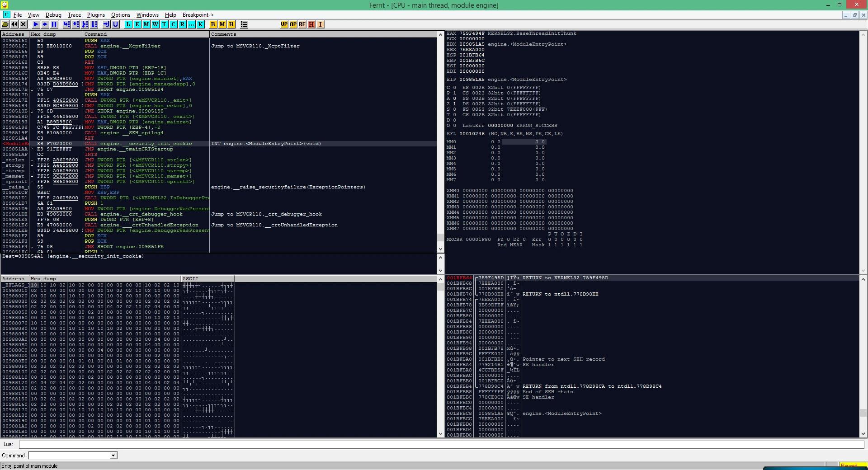Click the red H toolbar button

[x=311, y=24]
